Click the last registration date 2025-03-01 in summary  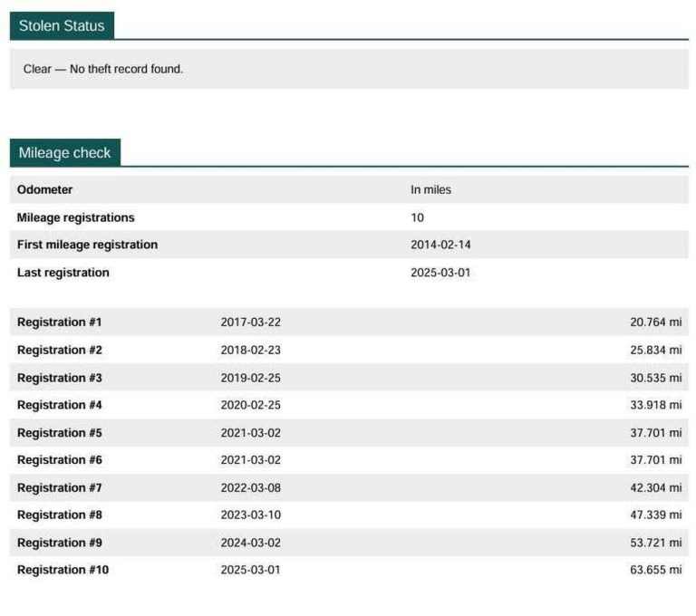point(440,273)
